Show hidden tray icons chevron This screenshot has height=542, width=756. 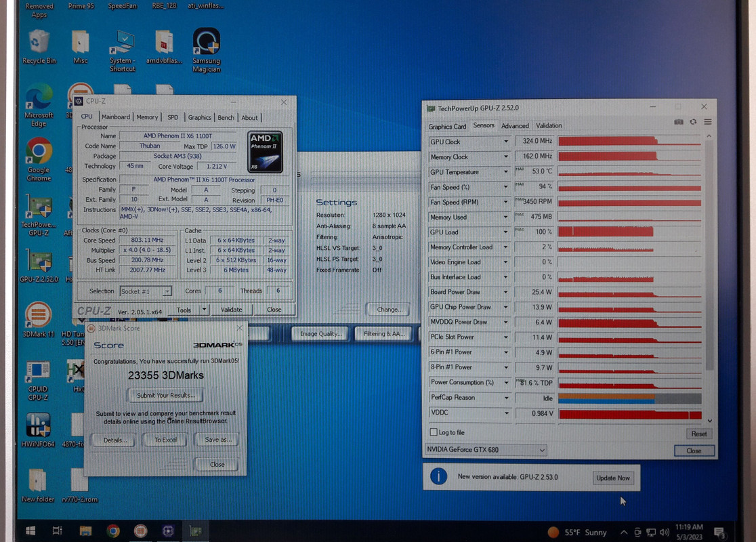623,533
